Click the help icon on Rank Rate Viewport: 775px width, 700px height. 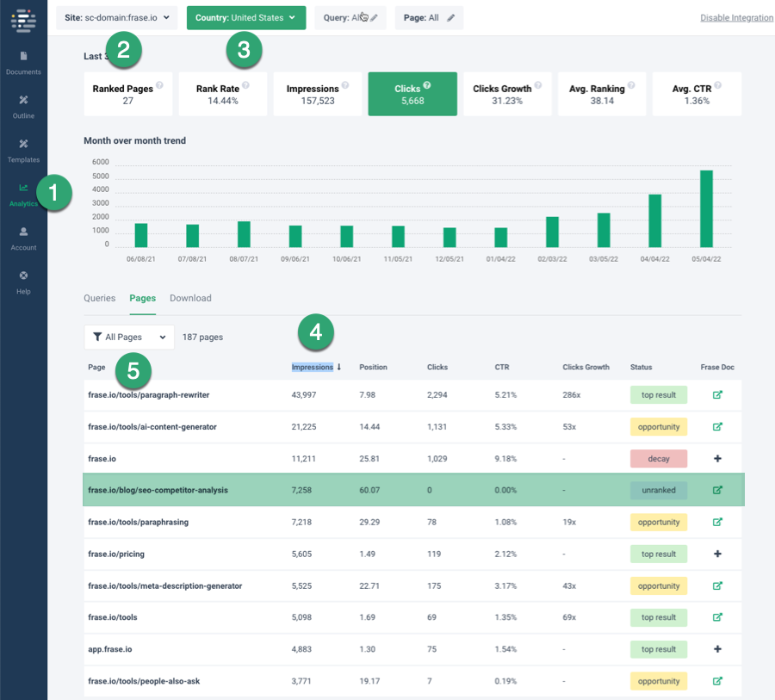click(x=245, y=85)
